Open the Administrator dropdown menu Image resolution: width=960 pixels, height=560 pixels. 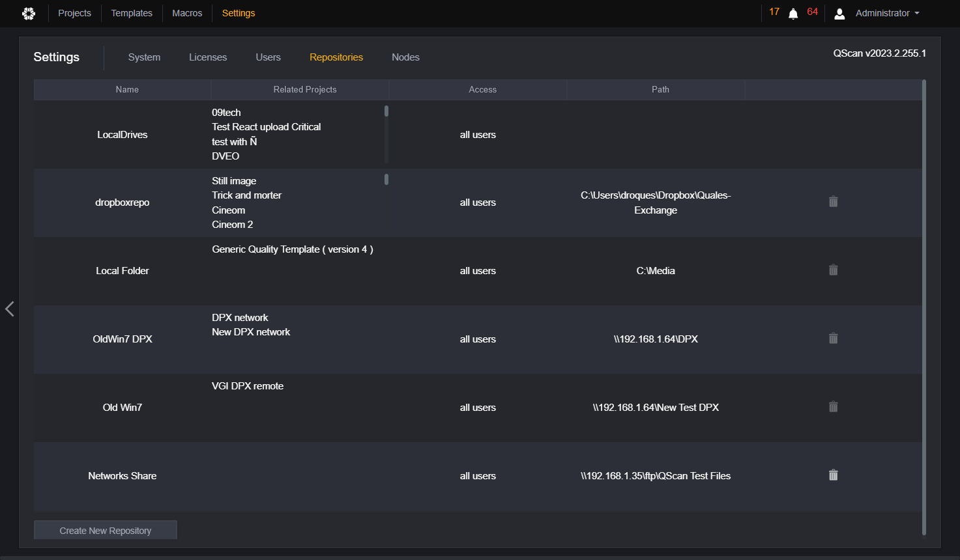pos(887,13)
